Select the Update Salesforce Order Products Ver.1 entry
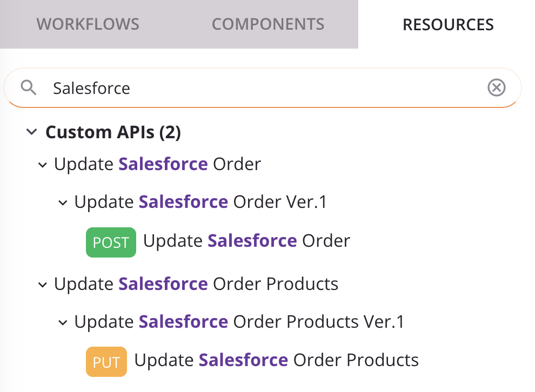 click(x=239, y=322)
